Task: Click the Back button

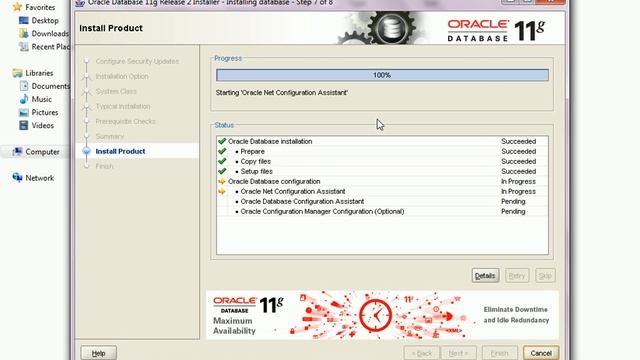Action: tap(422, 353)
